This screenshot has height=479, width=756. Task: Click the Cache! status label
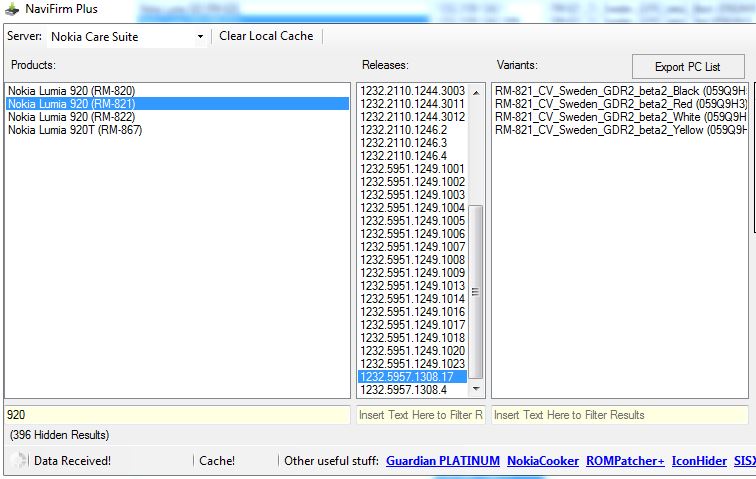click(x=217, y=461)
